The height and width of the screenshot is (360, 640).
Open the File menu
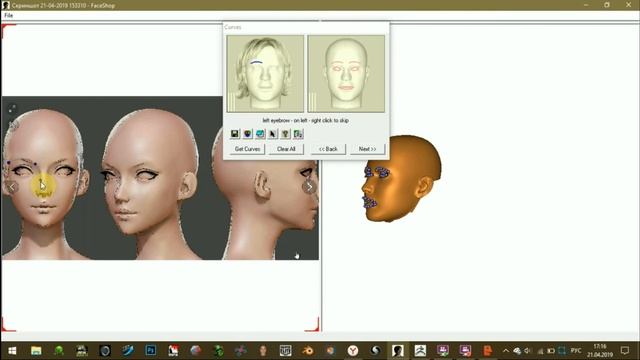click(x=9, y=16)
